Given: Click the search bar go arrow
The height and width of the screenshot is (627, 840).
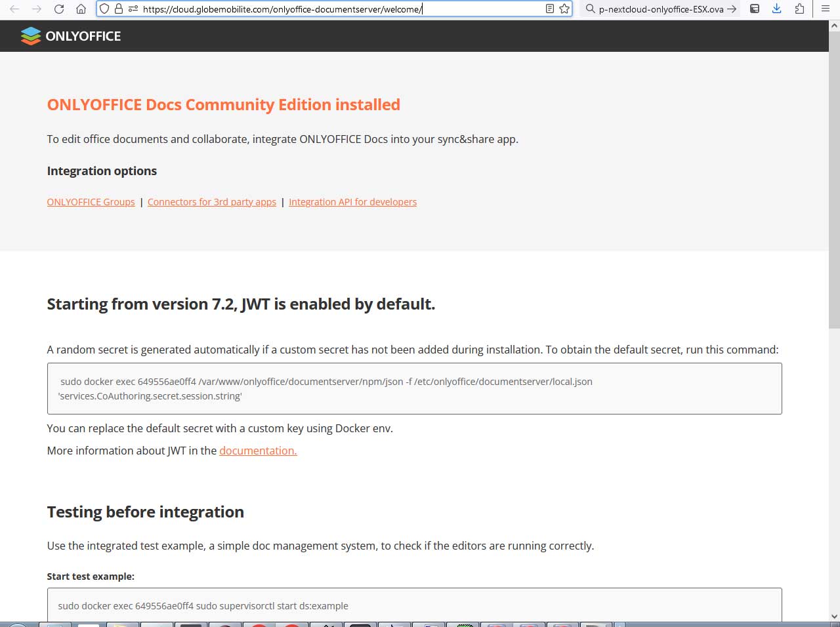Looking at the screenshot, I should pyautogui.click(x=731, y=9).
